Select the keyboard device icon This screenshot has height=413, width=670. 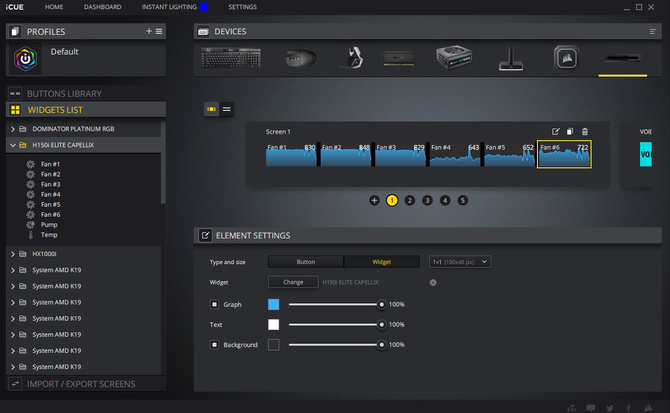click(x=231, y=58)
